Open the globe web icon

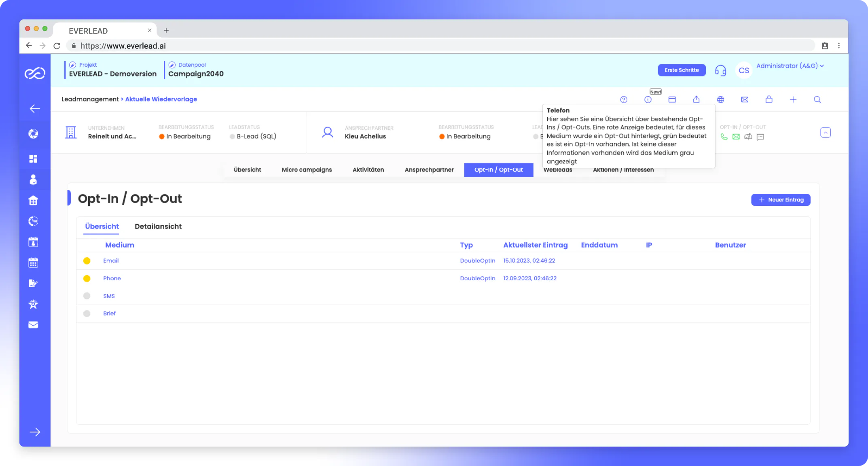point(720,100)
